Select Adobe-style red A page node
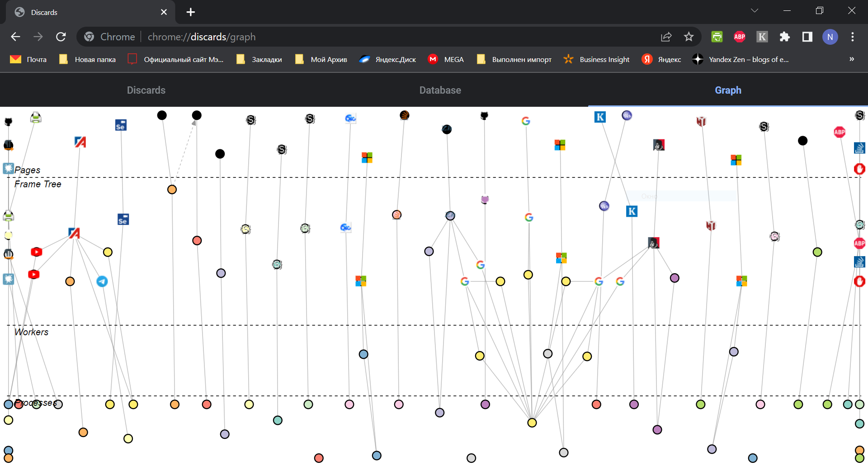Screen dimensions: 868x466 point(80,142)
